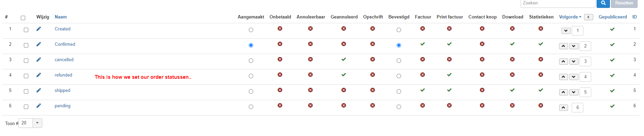Select the Aangemaakt radio button for Created

coord(251,30)
